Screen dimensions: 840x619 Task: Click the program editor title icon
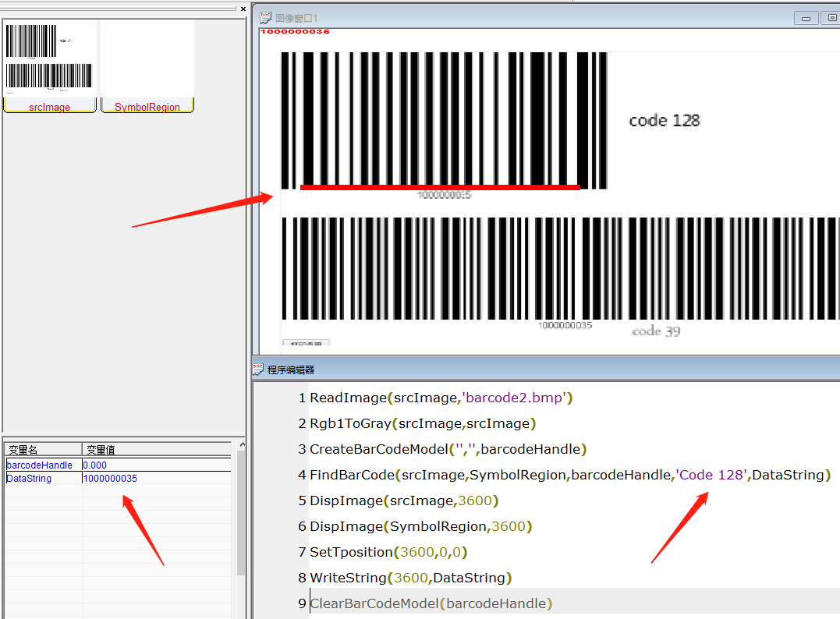pos(258,369)
